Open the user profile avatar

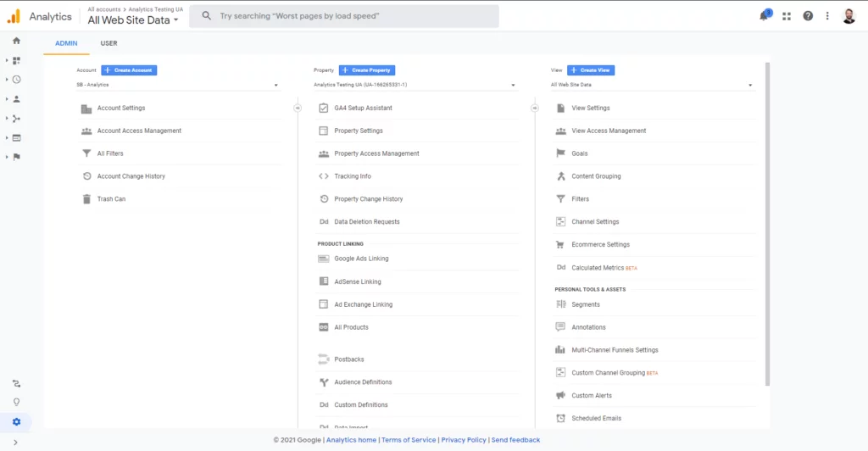[x=849, y=16]
